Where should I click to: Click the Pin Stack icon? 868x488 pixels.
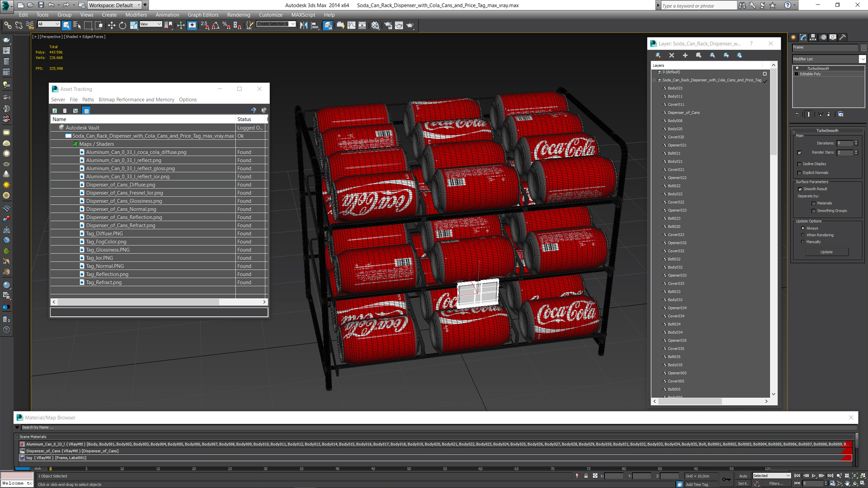pyautogui.click(x=797, y=114)
